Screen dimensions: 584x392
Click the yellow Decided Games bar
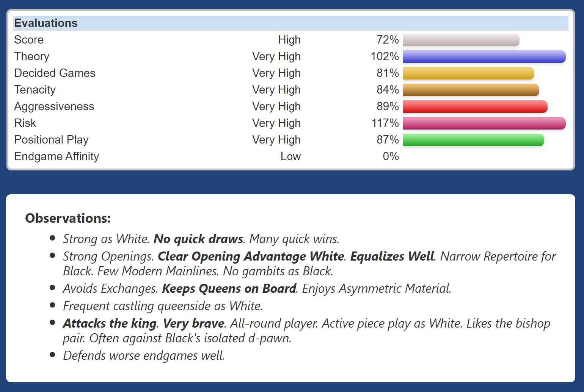468,73
